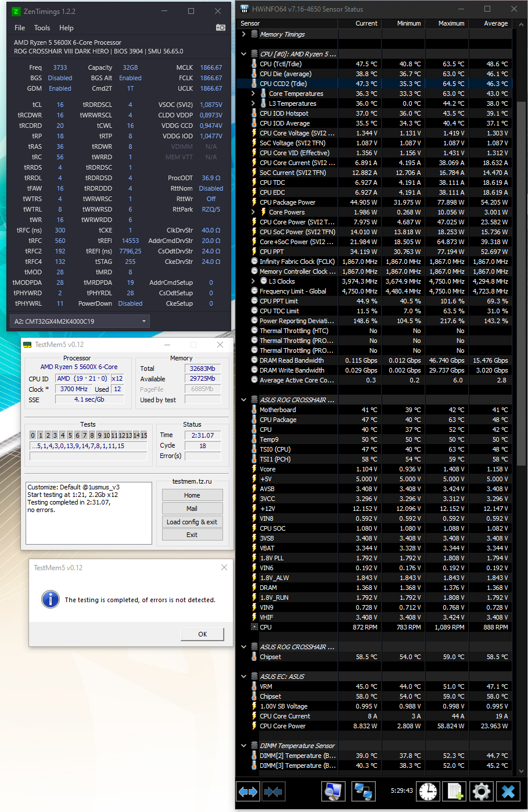
Task: Click lightning icon of SoC Voltage row
Action: pos(254,143)
